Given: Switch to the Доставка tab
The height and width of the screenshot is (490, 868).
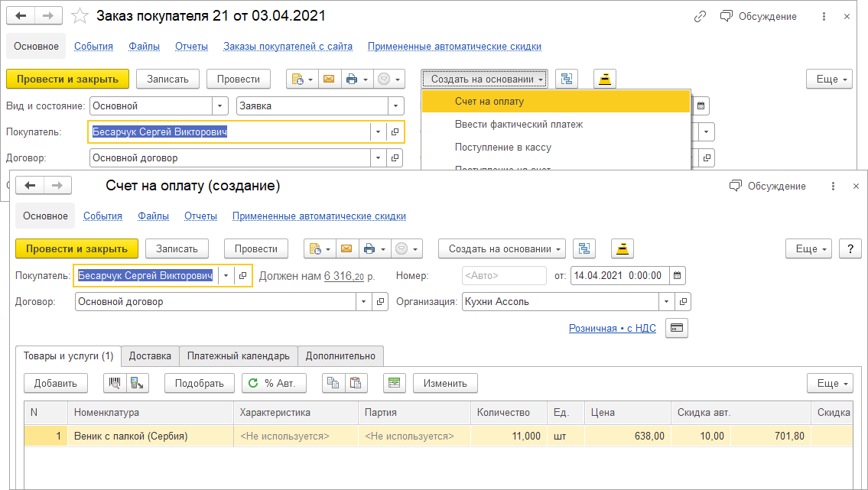Looking at the screenshot, I should click(150, 355).
